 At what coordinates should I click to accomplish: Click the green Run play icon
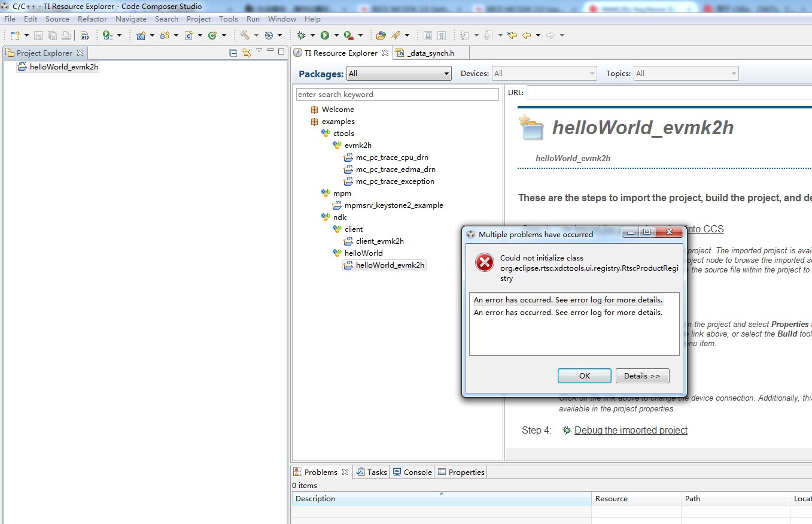click(325, 35)
